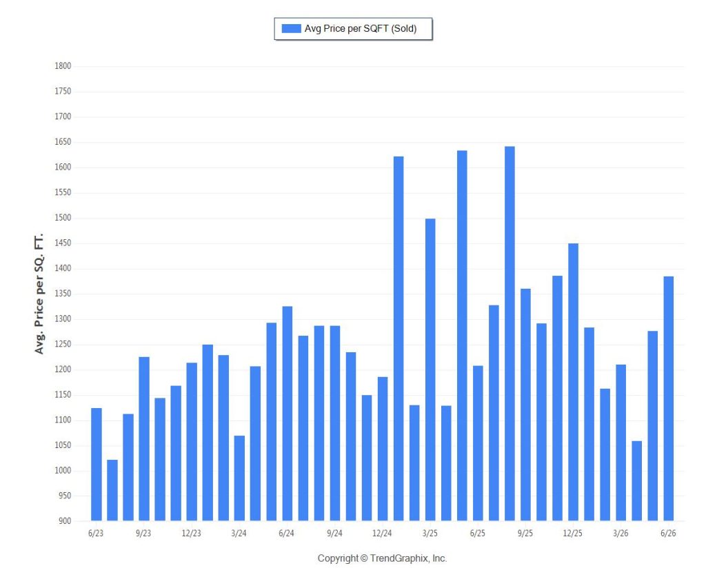The image size is (706, 588).
Task: Click the 950 y-axis value
Action: (x=65, y=496)
